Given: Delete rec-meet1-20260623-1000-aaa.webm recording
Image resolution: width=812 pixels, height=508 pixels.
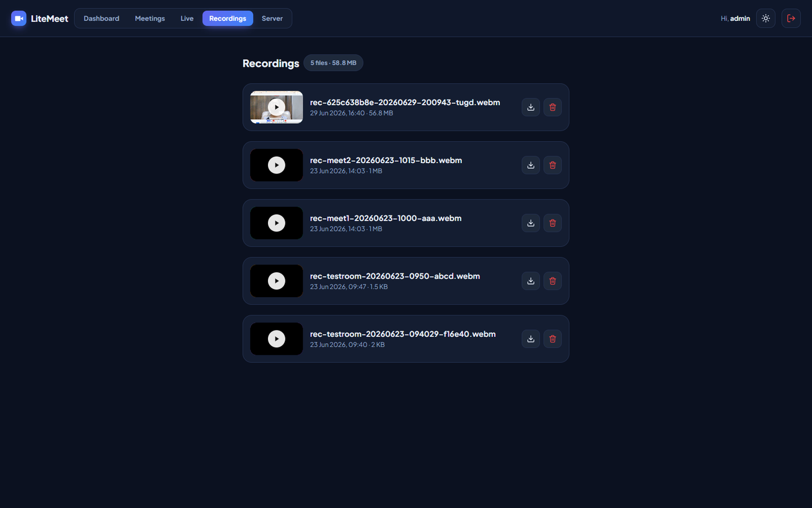Looking at the screenshot, I should [553, 223].
